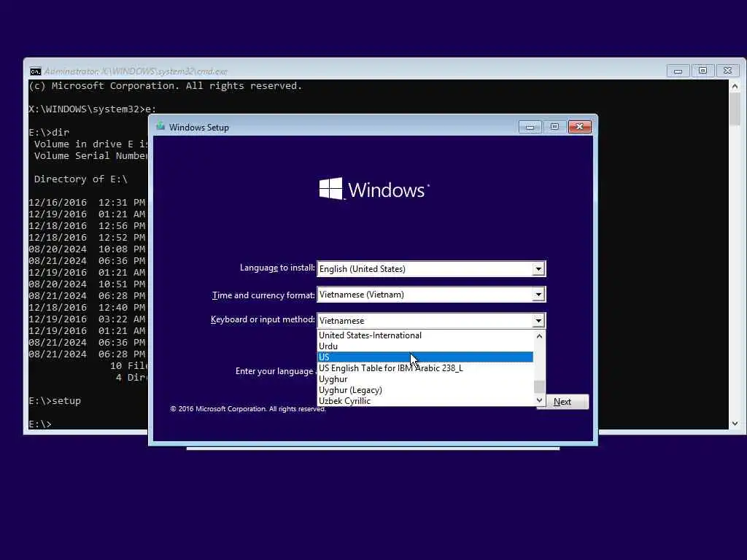
Task: Click the Next button in Windows Setup
Action: 562,402
